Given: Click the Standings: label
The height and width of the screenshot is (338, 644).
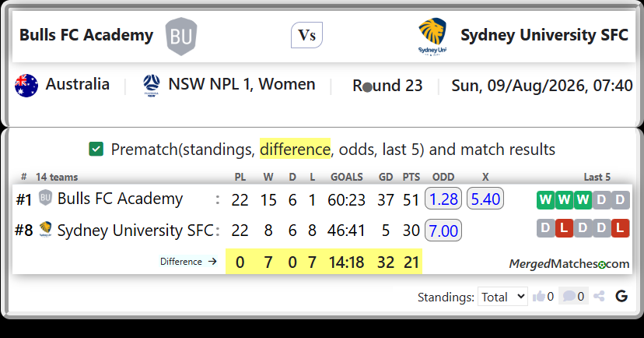Looking at the screenshot, I should click(446, 297).
